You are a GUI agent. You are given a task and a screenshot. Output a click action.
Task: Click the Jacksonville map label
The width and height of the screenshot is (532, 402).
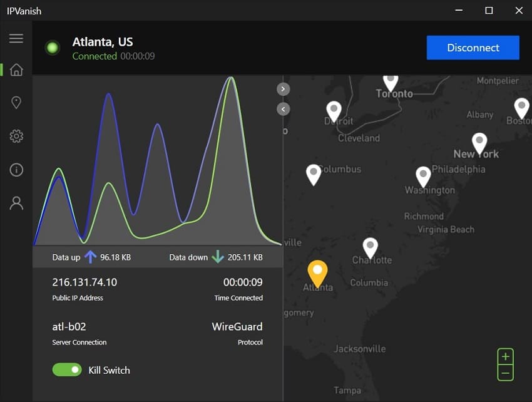pyautogui.click(x=360, y=349)
